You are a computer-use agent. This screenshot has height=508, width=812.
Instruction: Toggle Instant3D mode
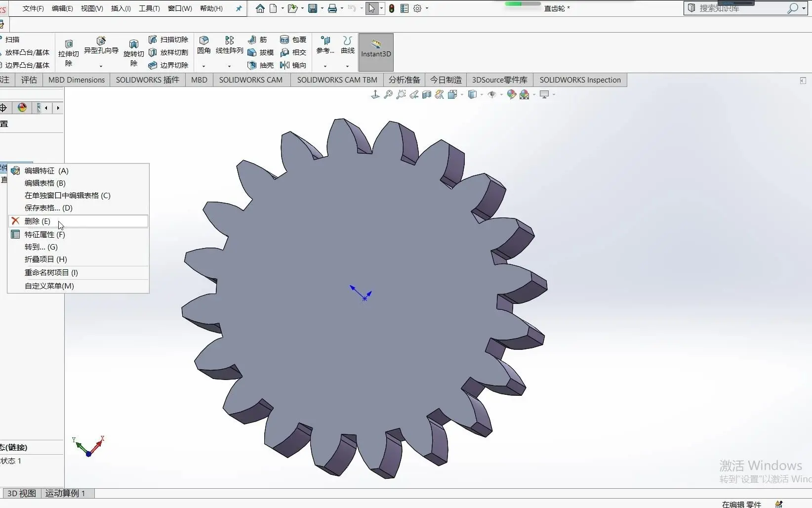point(376,52)
